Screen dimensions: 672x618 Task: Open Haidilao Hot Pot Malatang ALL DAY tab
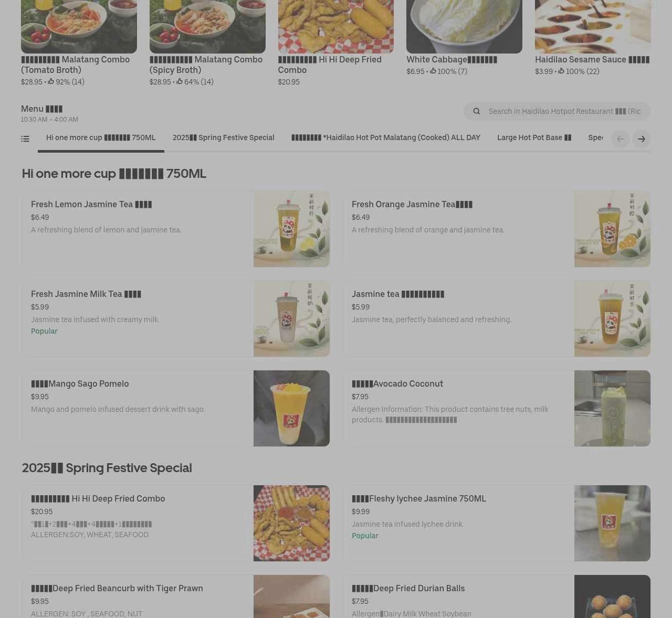[x=386, y=138]
